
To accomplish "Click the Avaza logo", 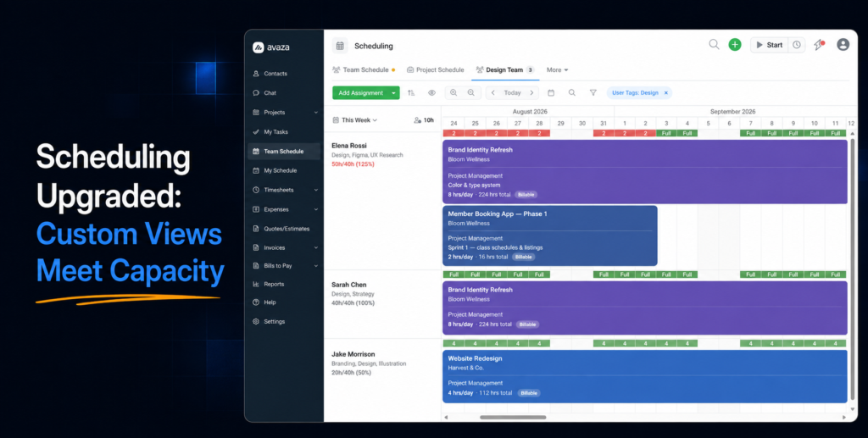I will [x=270, y=47].
